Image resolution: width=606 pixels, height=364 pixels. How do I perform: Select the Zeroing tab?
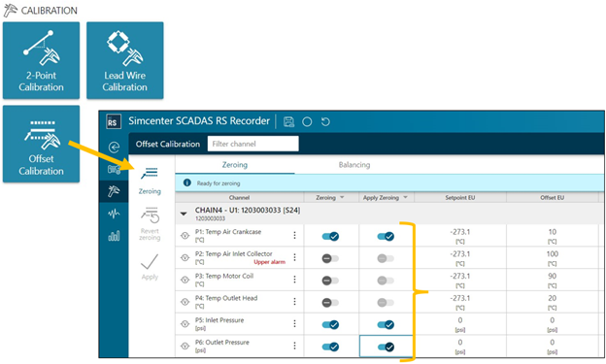coord(235,165)
